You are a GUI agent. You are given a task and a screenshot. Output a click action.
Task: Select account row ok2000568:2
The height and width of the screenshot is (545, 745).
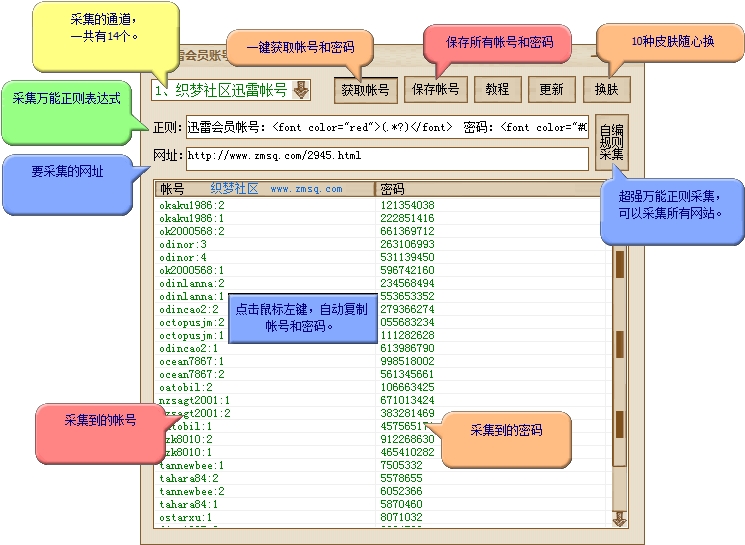192,231
